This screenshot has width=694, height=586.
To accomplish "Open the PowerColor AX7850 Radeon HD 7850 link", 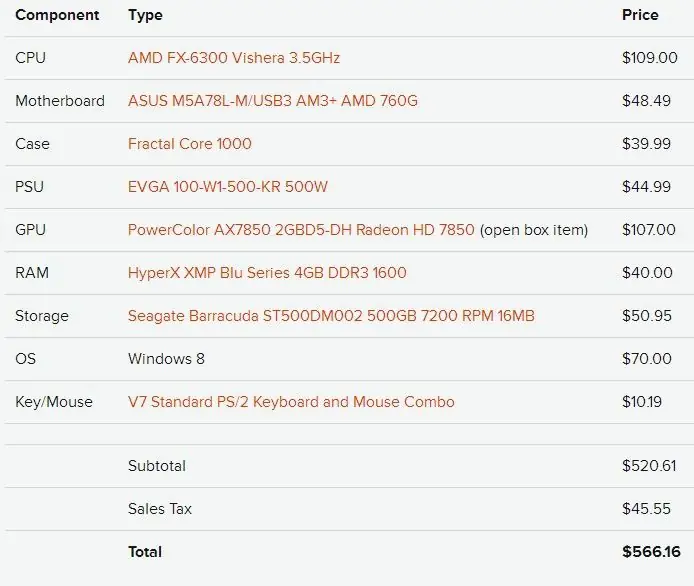I will (x=301, y=230).
